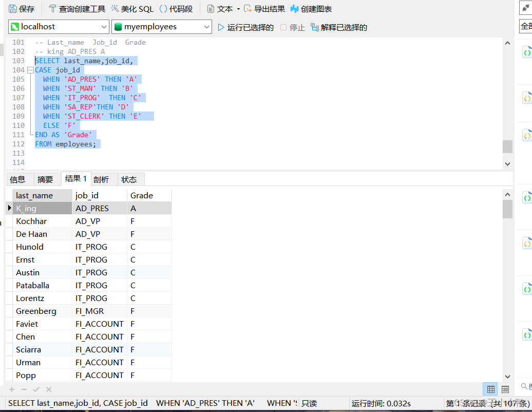This screenshot has height=412, width=532.
Task: Add a record with plus icon
Action: [x=12, y=389]
